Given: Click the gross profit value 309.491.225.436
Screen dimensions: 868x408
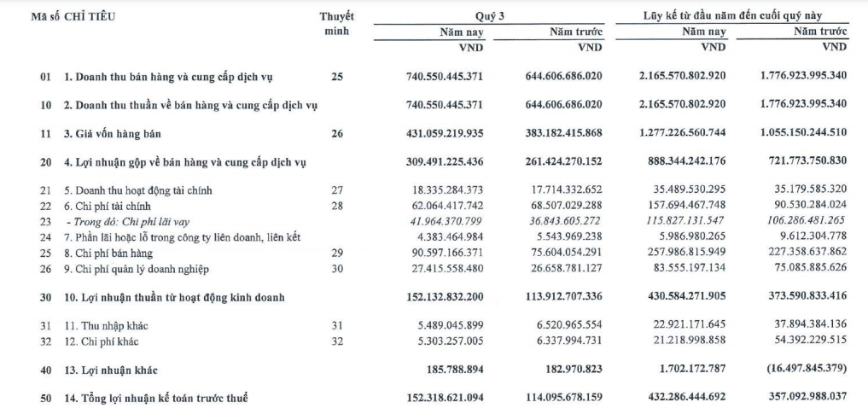Looking at the screenshot, I should (x=445, y=162).
